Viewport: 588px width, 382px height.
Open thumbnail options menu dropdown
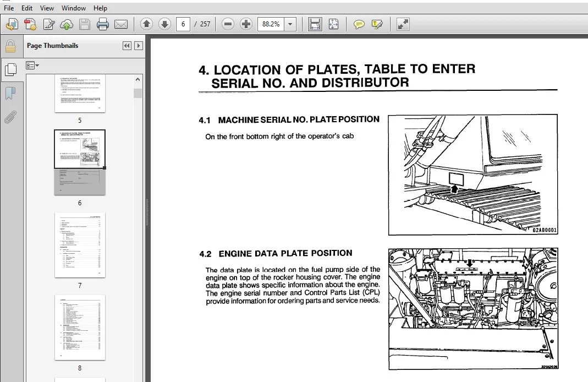click(x=32, y=66)
